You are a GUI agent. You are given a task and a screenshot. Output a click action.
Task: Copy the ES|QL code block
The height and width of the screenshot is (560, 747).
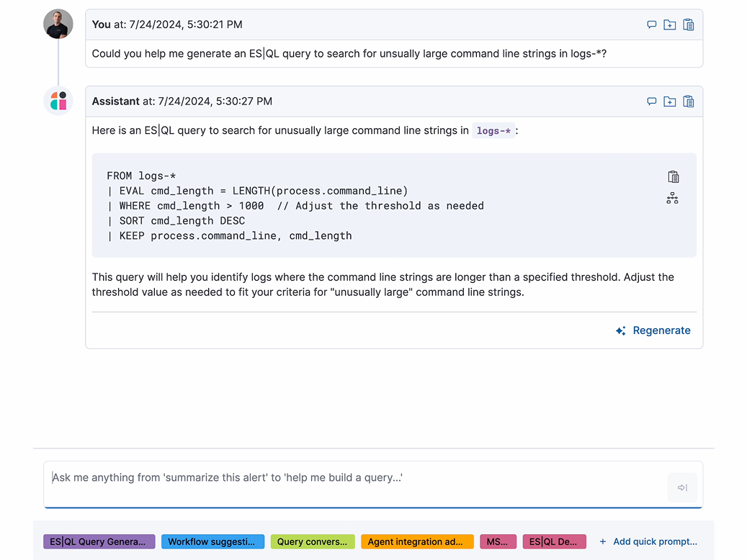(673, 177)
